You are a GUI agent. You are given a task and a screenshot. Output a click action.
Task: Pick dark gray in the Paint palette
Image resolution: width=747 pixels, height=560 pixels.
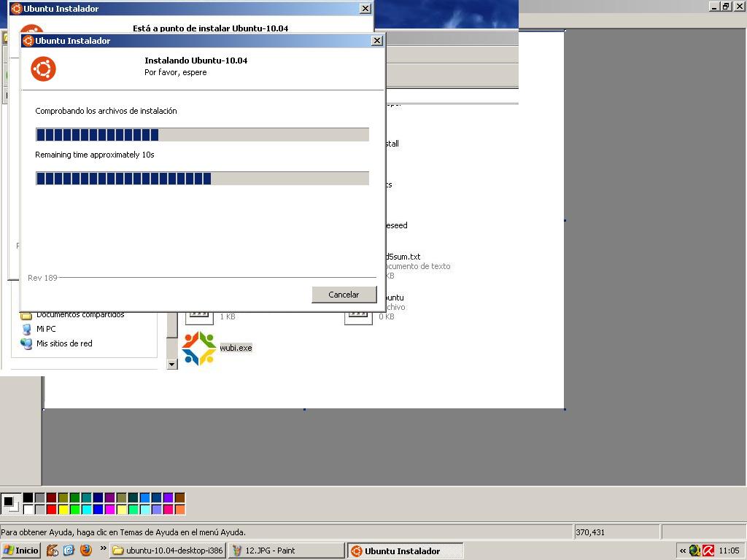pos(40,497)
